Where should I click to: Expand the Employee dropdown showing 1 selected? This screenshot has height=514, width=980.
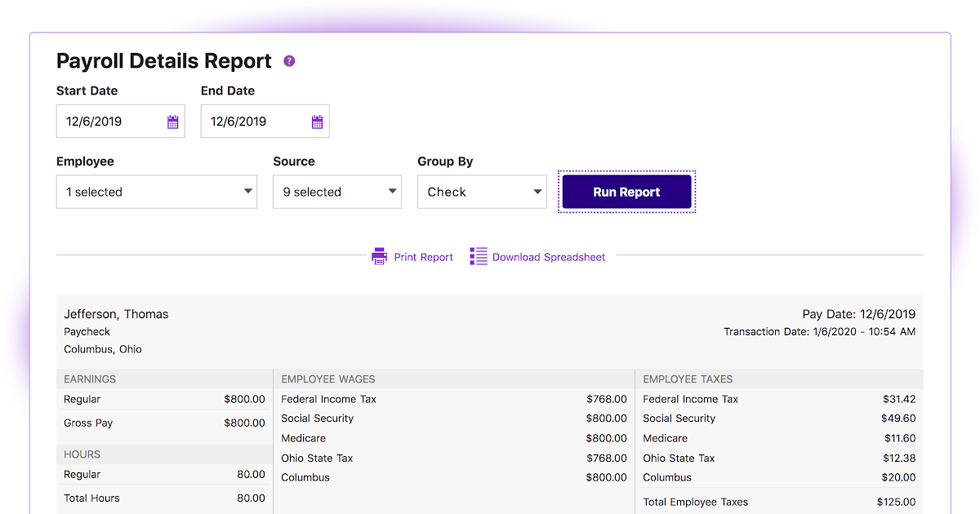click(x=157, y=192)
